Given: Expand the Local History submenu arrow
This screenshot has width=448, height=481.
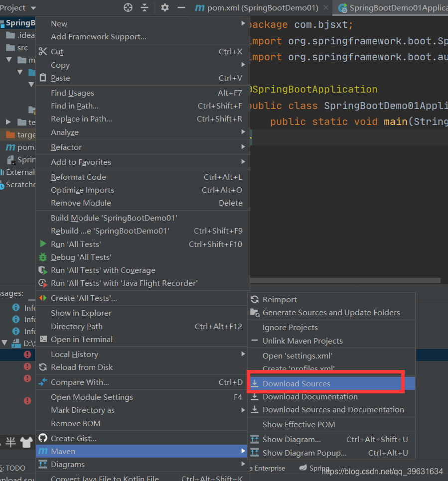Looking at the screenshot, I should click(x=243, y=354).
